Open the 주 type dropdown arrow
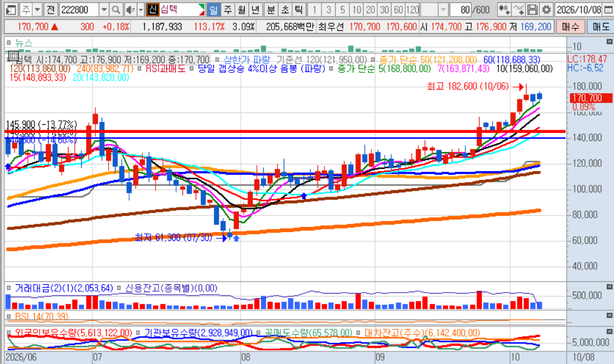614x364 pixels. [x=37, y=9]
